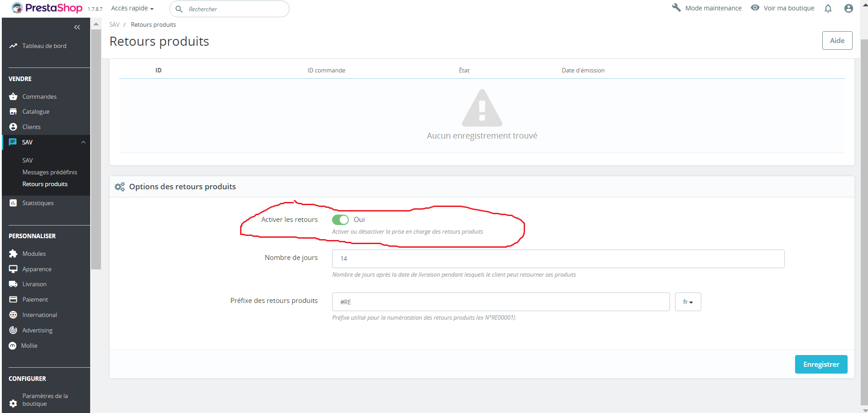Click the Nombre de jours input field
Image resolution: width=868 pixels, height=413 pixels.
point(558,259)
